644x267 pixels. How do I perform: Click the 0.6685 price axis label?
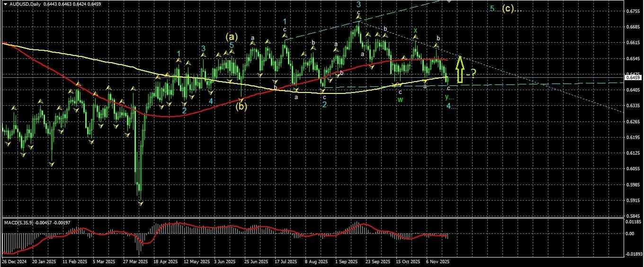(x=633, y=27)
